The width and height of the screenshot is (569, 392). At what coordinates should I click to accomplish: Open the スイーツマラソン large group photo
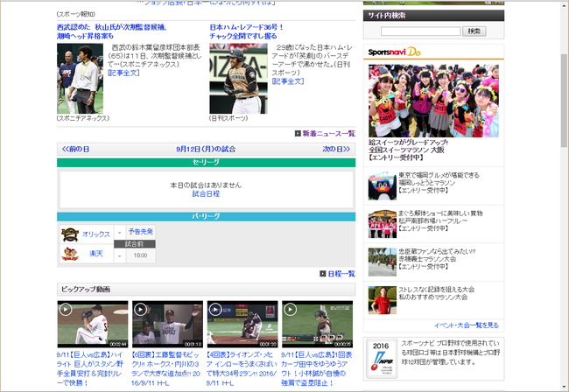(x=433, y=101)
